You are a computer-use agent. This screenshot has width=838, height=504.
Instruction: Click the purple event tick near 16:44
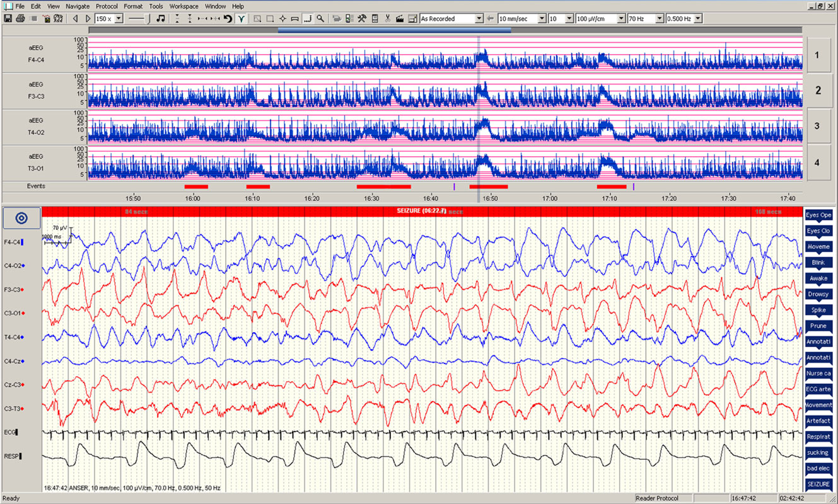[454, 186]
